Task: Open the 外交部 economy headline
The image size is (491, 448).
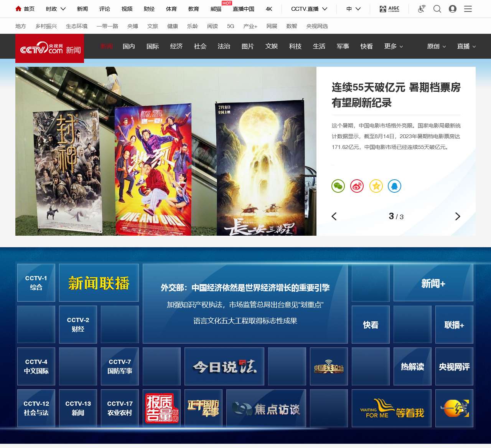Action: pyautogui.click(x=245, y=288)
